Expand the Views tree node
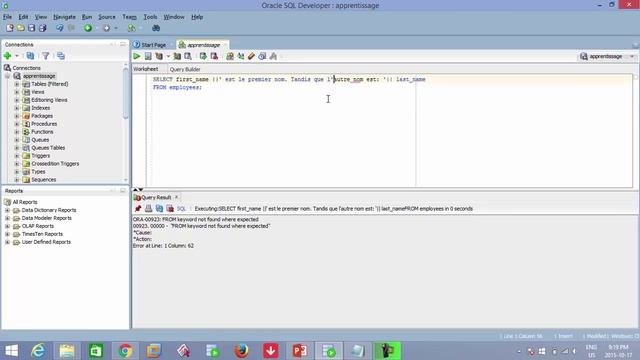 pyautogui.click(x=17, y=92)
